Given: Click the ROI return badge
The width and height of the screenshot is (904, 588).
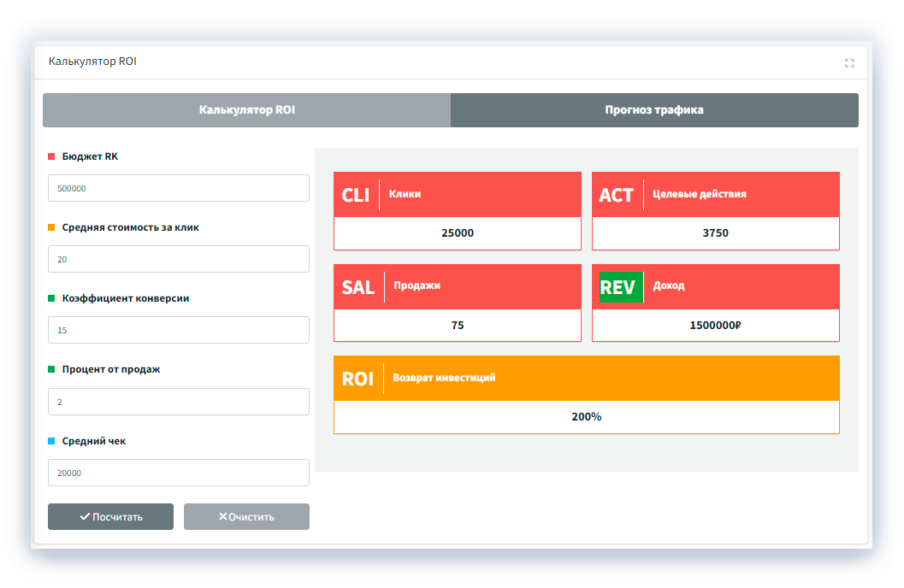Looking at the screenshot, I should [357, 379].
